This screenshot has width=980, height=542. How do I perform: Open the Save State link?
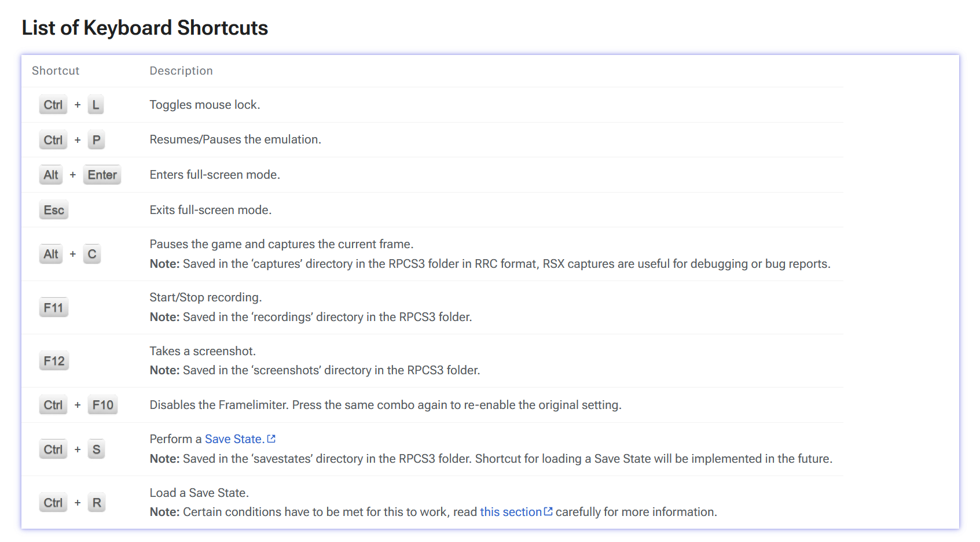234,439
